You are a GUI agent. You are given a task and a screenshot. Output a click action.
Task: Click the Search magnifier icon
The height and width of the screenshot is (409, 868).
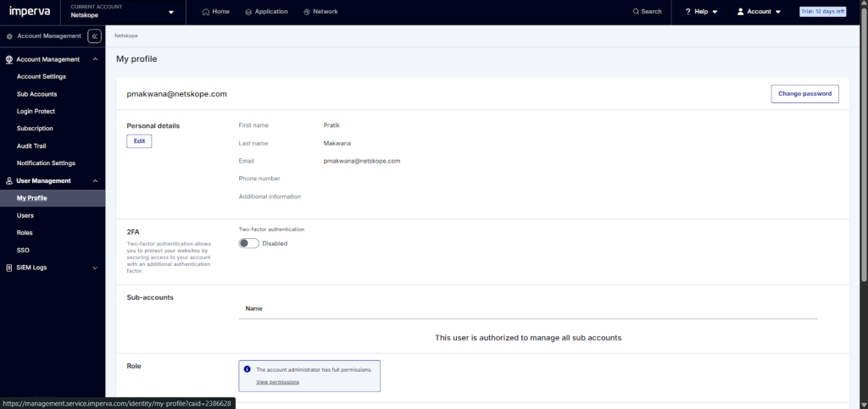click(x=636, y=12)
